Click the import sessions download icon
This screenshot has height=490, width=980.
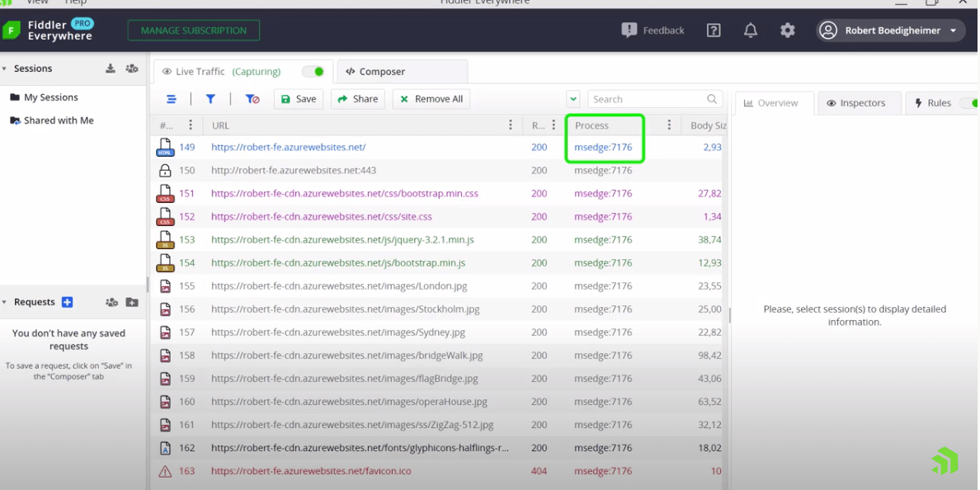(x=110, y=68)
